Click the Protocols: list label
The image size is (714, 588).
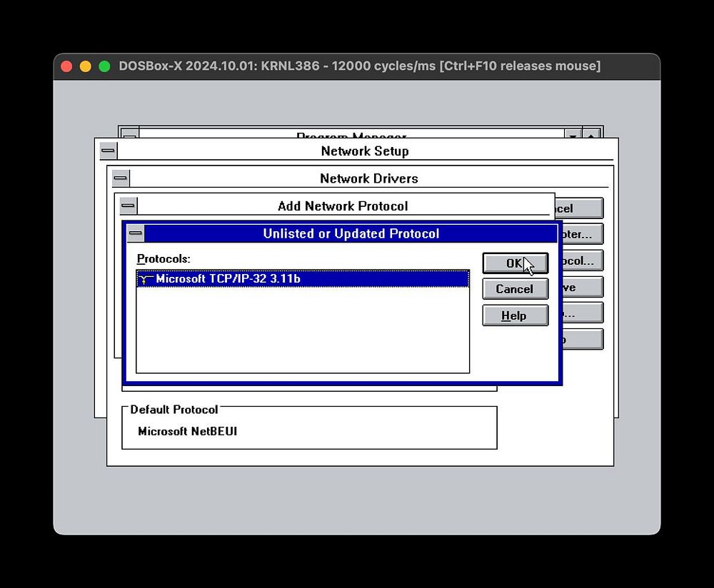(164, 258)
